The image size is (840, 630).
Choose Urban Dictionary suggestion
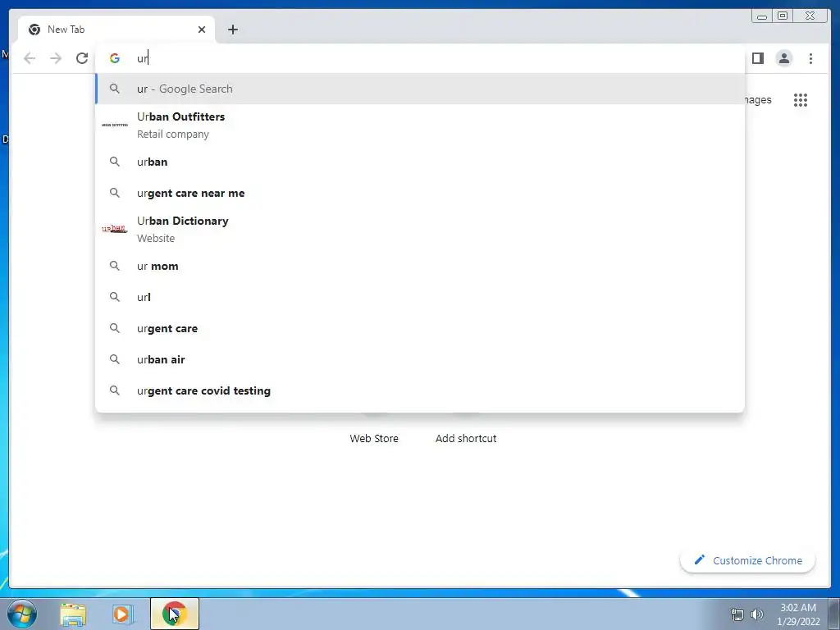coord(420,230)
